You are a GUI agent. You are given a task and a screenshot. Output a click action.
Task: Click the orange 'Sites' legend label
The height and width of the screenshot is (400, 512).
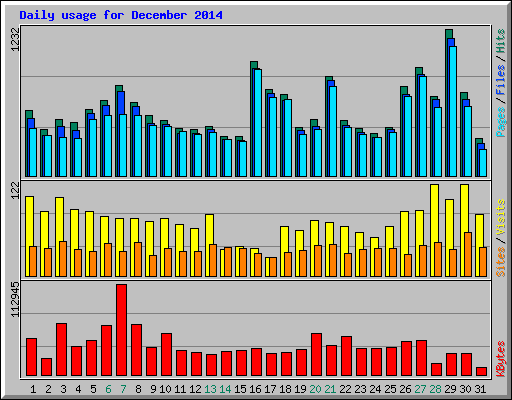tap(501, 262)
